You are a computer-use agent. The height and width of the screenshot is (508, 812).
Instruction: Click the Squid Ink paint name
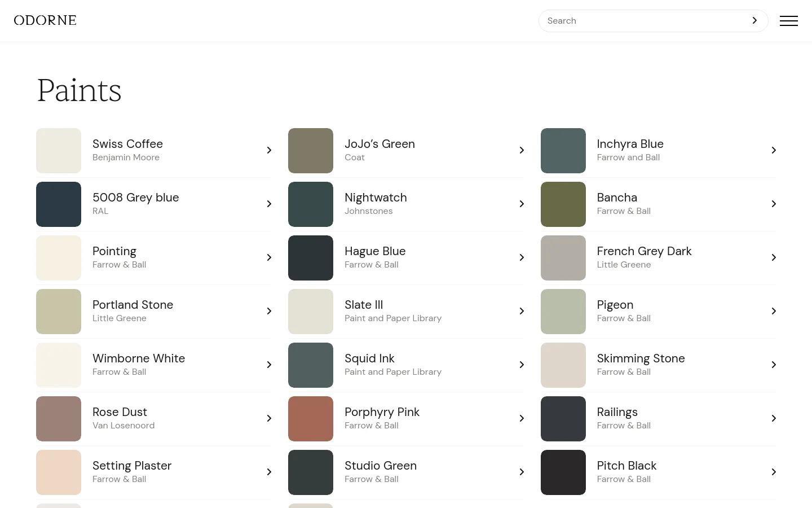[x=369, y=358]
